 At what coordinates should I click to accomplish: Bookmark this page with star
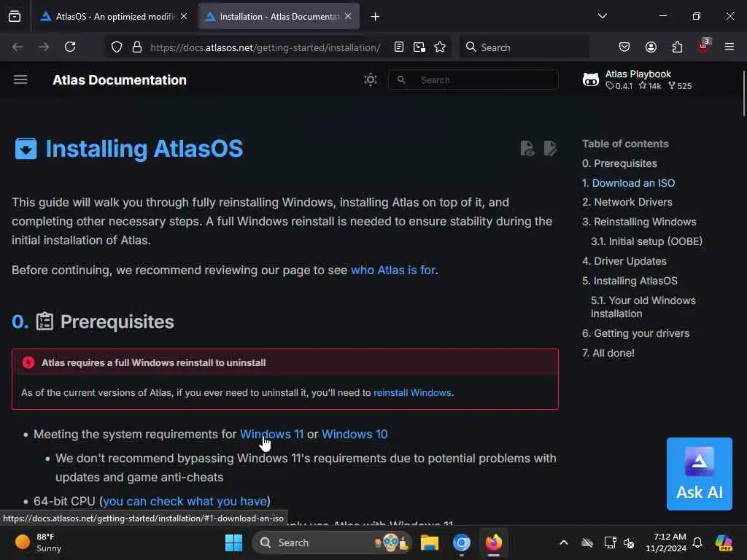click(440, 47)
